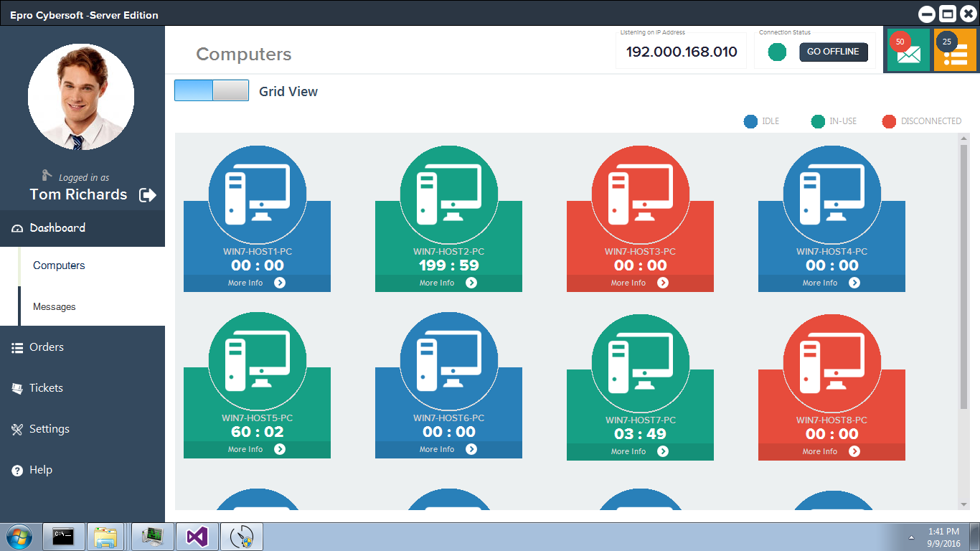Click the IP address 192.000.168.010 field

(682, 52)
